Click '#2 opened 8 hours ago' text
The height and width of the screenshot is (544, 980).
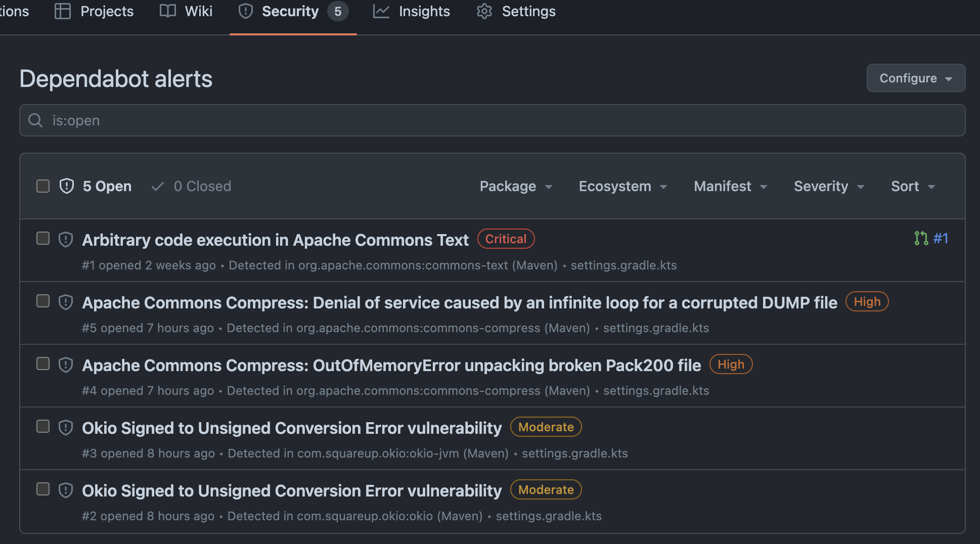coord(148,516)
